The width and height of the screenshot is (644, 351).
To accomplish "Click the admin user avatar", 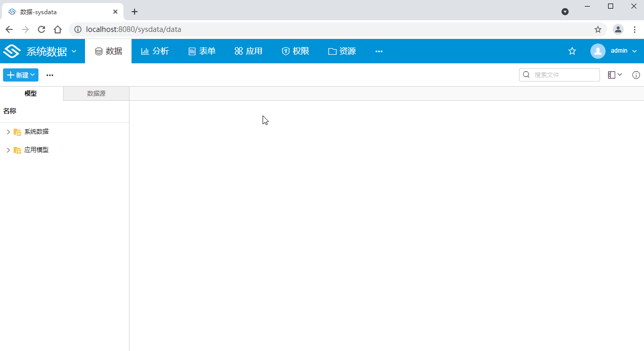I will click(x=598, y=51).
